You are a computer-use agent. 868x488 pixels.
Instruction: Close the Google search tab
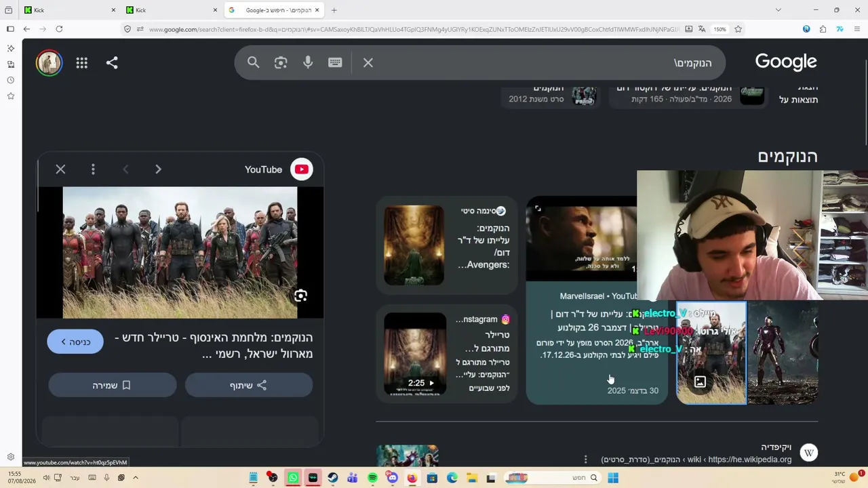pos(317,10)
